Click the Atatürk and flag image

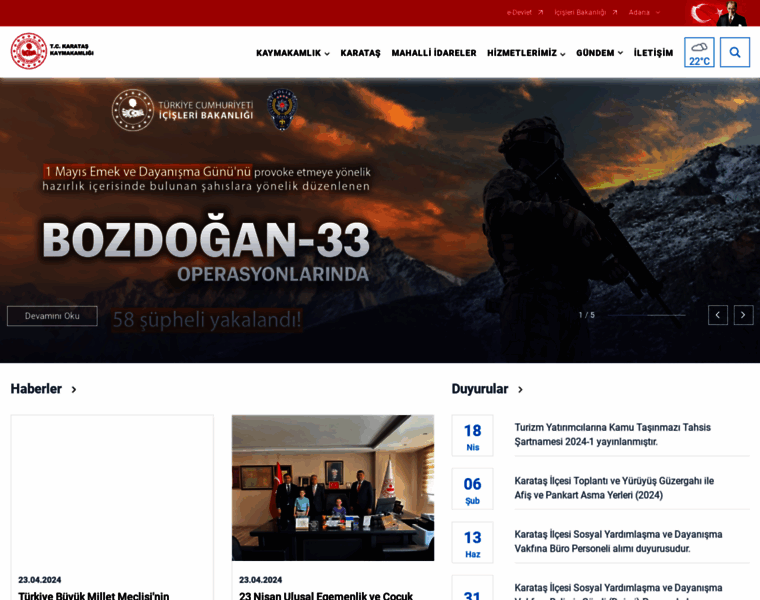point(719,13)
